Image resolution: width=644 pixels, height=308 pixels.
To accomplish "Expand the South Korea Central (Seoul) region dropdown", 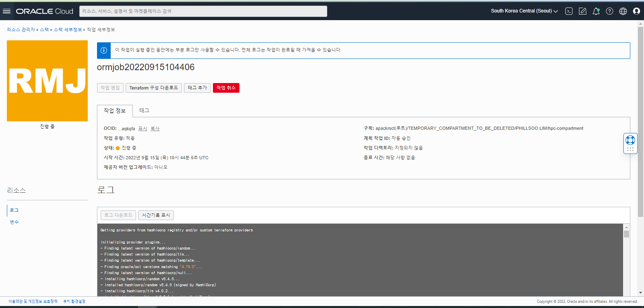I will (524, 11).
